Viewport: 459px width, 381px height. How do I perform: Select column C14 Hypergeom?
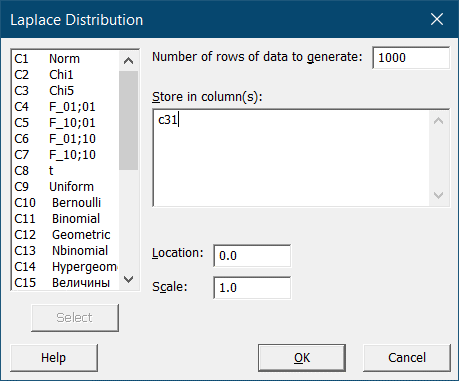[66, 267]
